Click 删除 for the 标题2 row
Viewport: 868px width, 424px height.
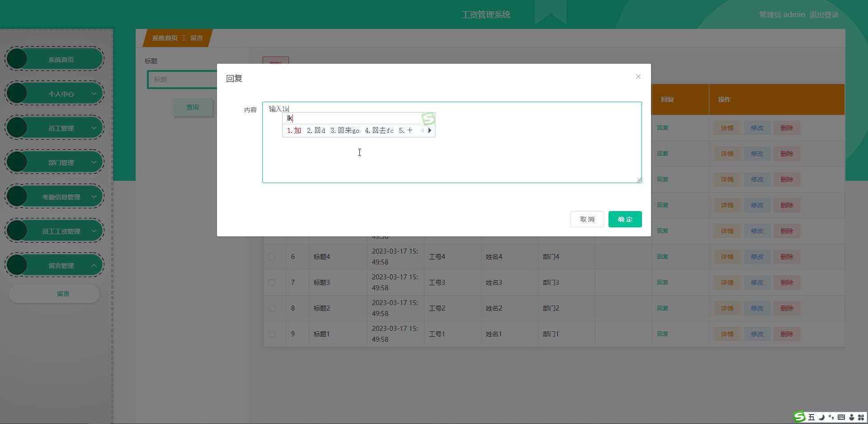787,308
